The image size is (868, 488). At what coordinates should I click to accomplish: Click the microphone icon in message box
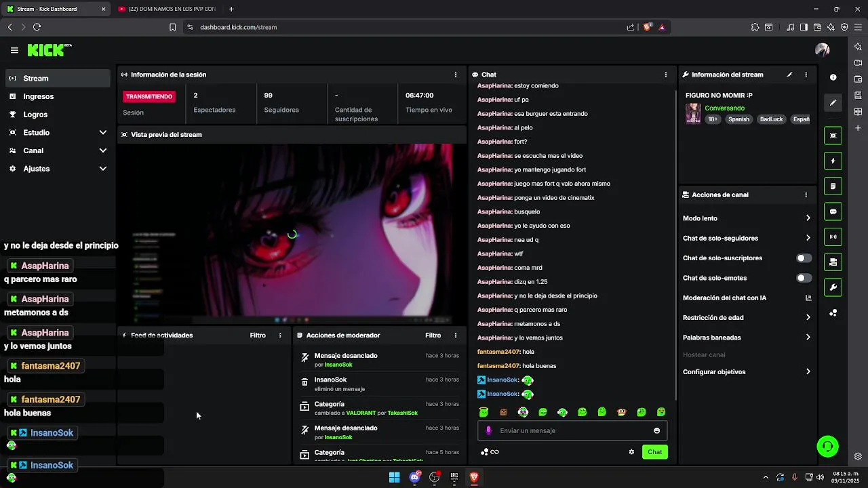point(488,430)
